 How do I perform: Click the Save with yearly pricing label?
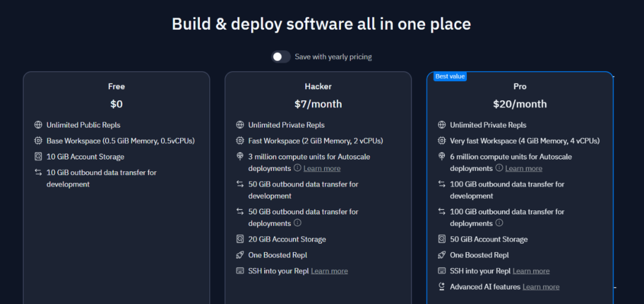[x=333, y=57]
